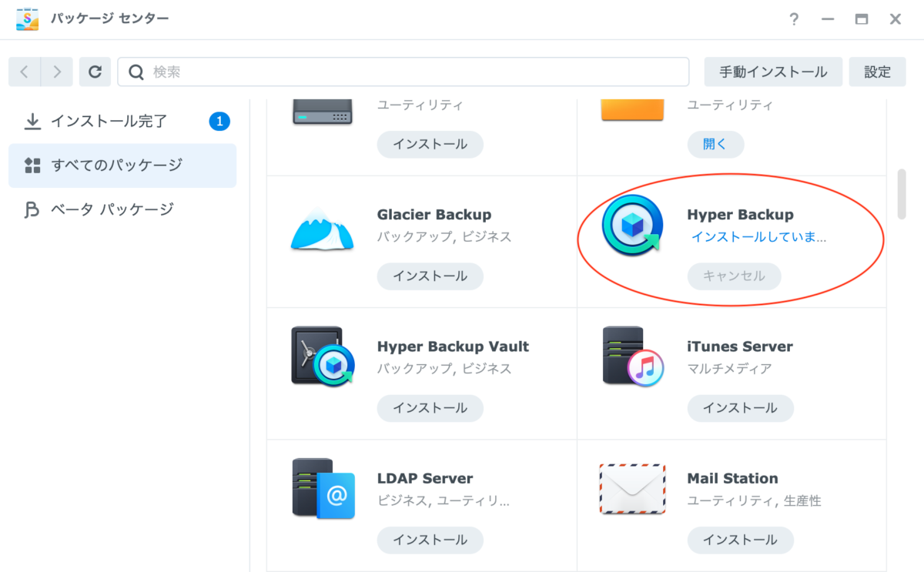This screenshot has width=924, height=572.
Task: Go back with the left arrow
Action: pyautogui.click(x=25, y=72)
